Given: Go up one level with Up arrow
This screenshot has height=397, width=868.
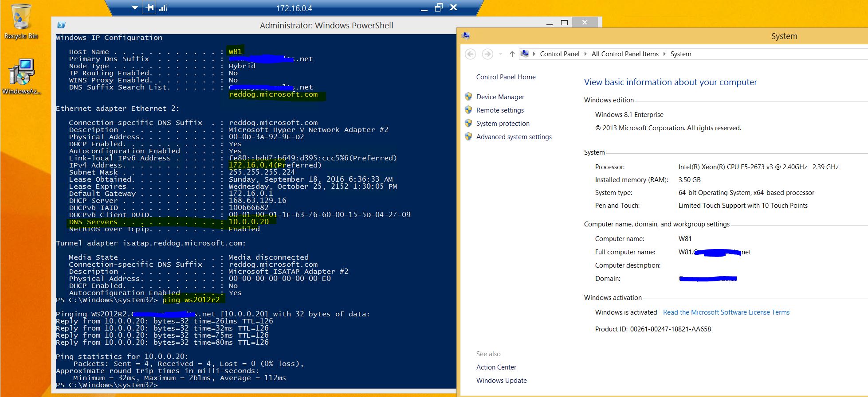Looking at the screenshot, I should pos(512,54).
